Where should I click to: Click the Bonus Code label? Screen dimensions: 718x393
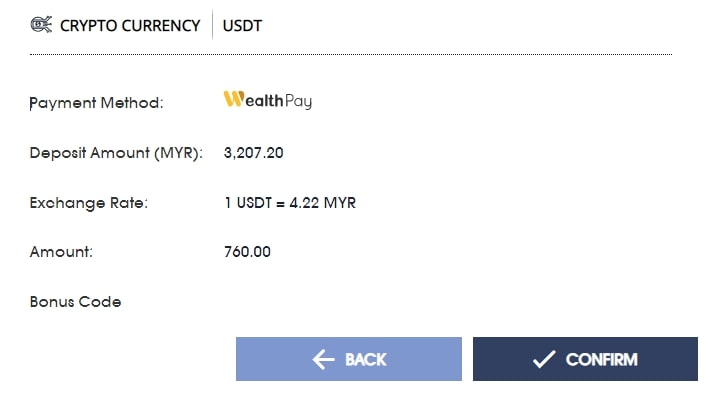click(x=76, y=302)
